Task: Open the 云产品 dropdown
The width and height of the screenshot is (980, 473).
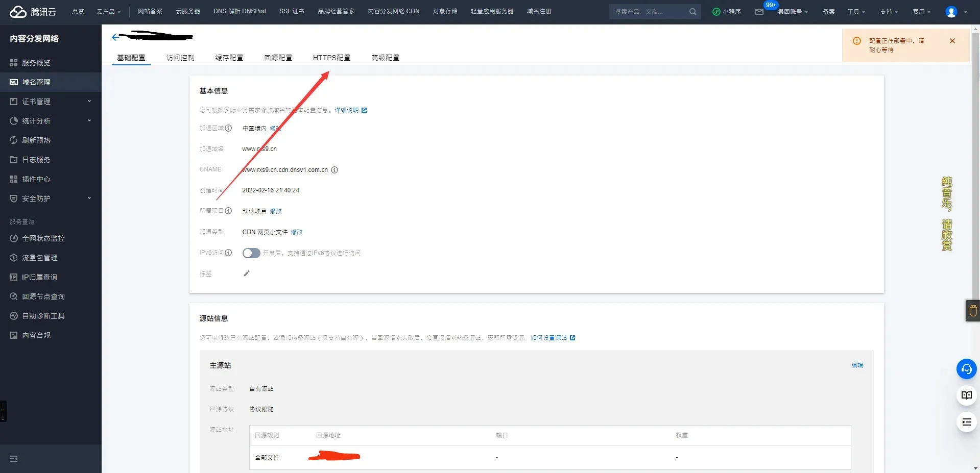Action: click(108, 12)
